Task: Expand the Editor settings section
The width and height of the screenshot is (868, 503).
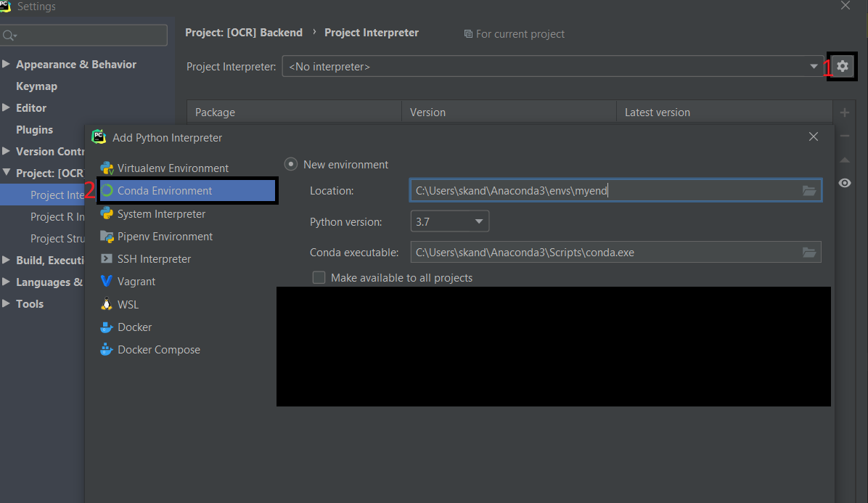Action: [6, 107]
